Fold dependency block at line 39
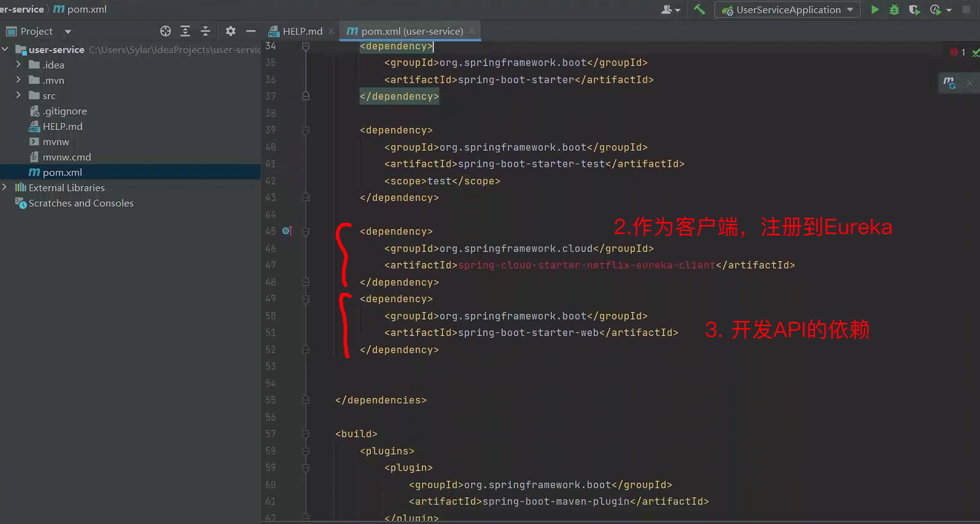The image size is (980, 524). pyautogui.click(x=306, y=130)
